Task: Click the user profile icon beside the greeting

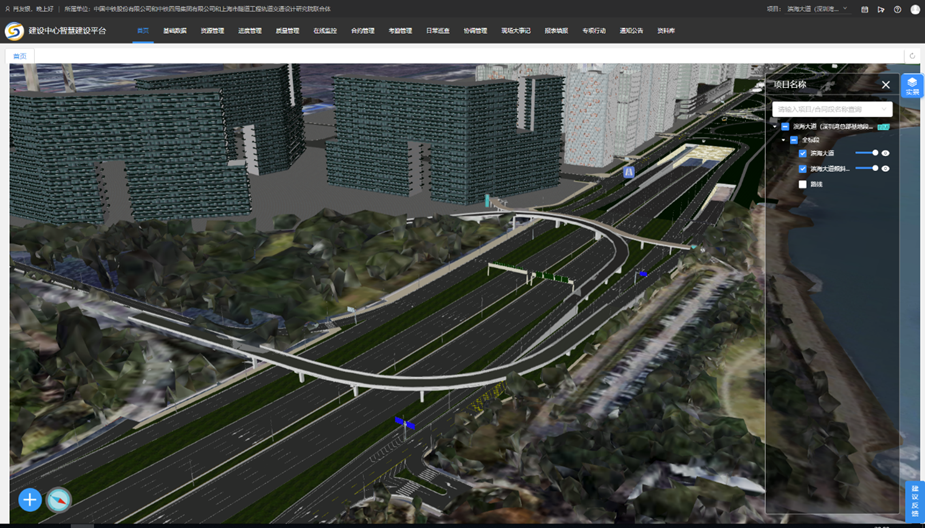Action: (7, 9)
